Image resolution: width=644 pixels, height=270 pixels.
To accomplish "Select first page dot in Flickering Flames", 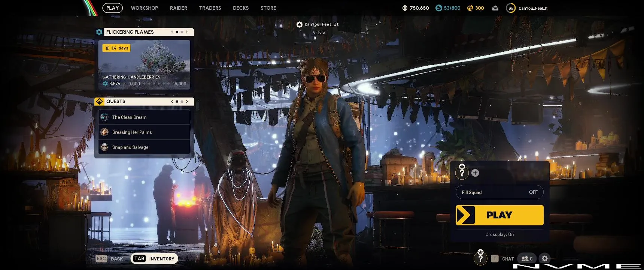I will point(177,32).
